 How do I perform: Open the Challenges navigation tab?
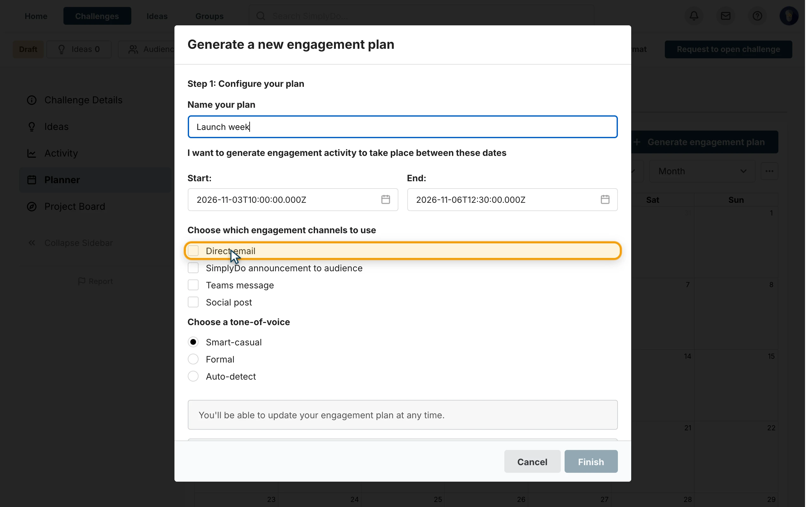[97, 16]
